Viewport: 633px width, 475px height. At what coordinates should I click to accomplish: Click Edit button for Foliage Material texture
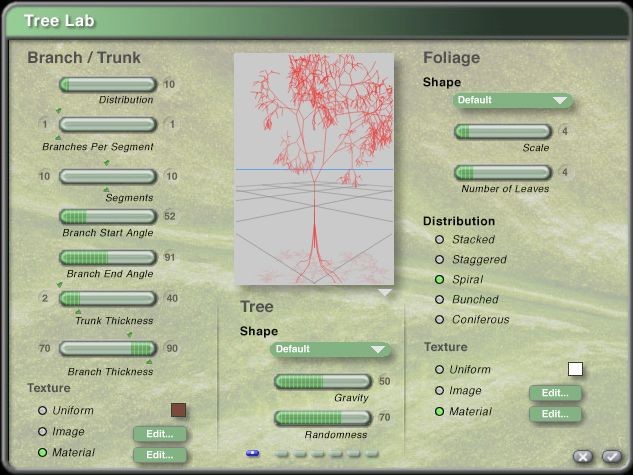(555, 414)
